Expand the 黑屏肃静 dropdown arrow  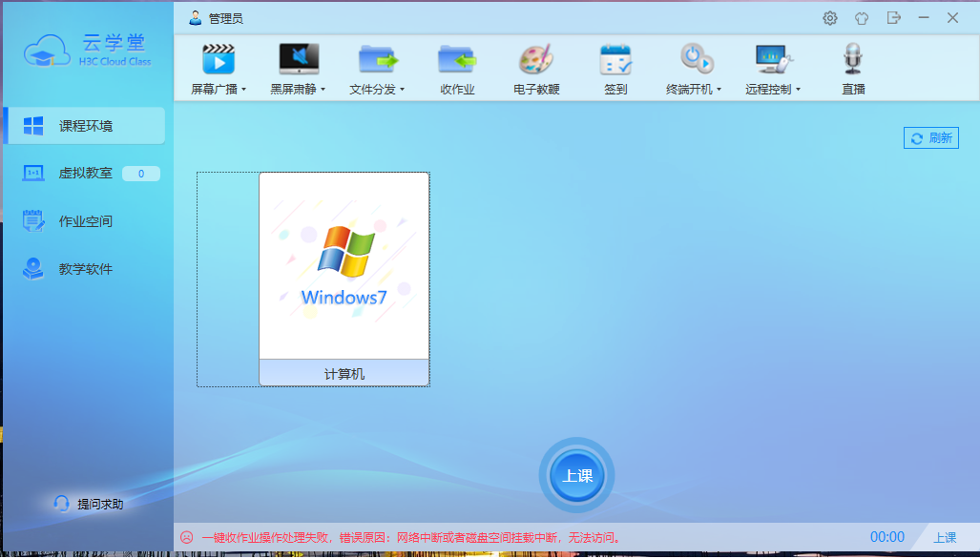click(x=323, y=90)
